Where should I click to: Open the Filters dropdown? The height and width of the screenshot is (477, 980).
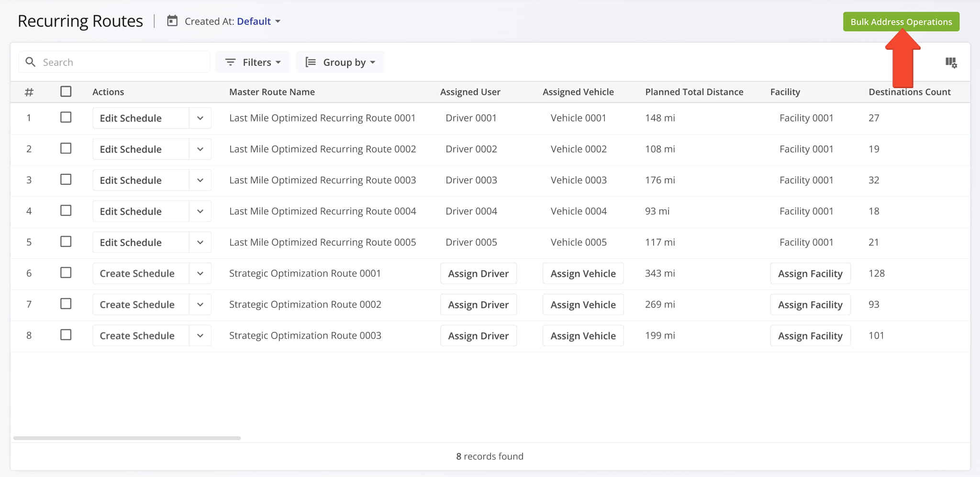253,62
